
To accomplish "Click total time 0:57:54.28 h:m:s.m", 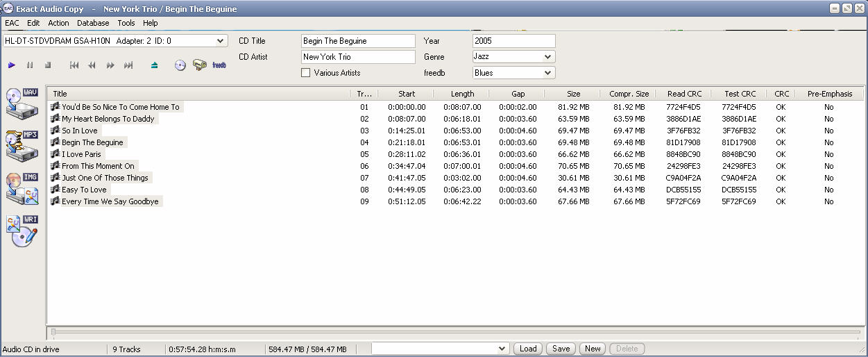I will pos(202,349).
